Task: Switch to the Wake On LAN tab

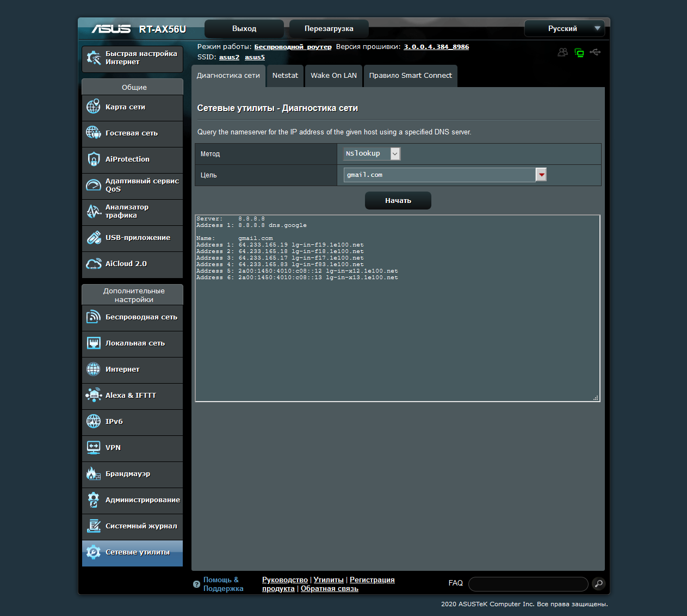Action: (x=334, y=76)
